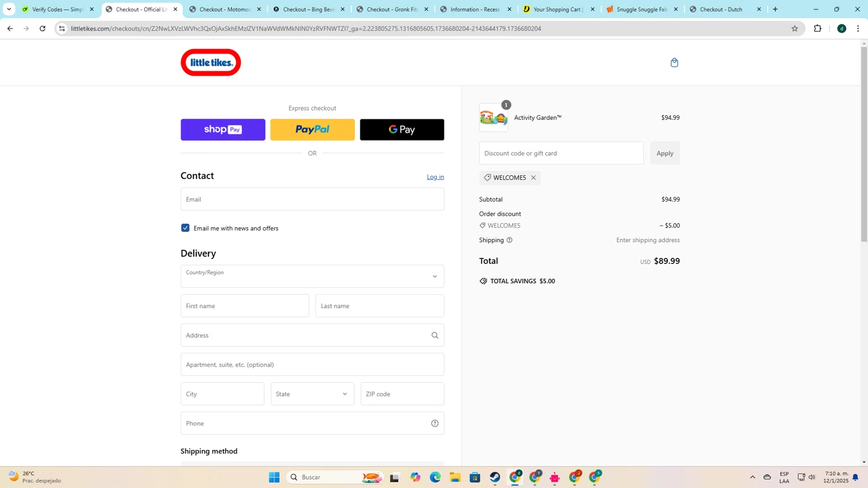The height and width of the screenshot is (488, 868).
Task: Pay with PayPal
Action: [312, 130]
